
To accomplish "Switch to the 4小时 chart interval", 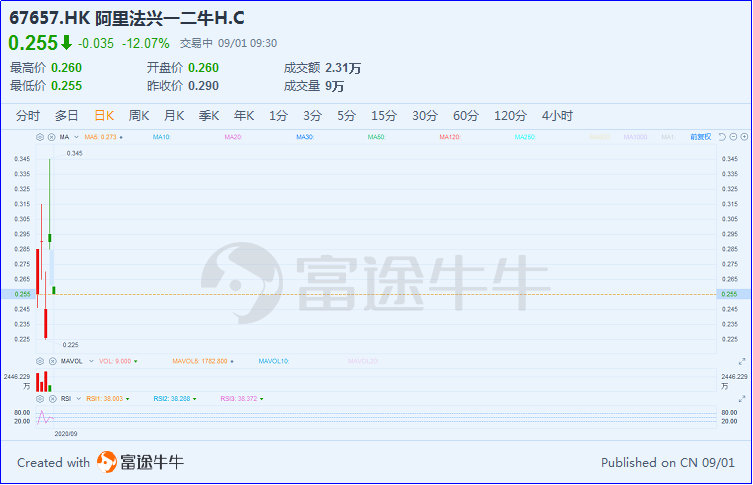I will pos(557,116).
